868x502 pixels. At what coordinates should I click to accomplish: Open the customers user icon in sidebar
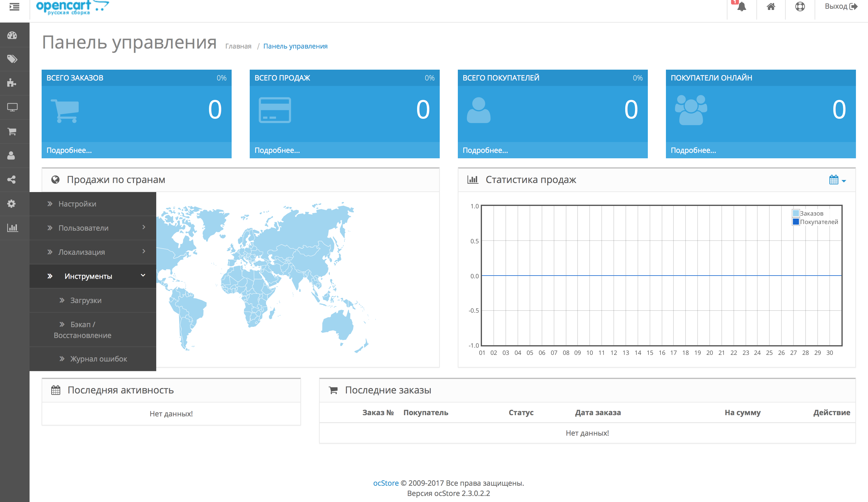coord(11,155)
